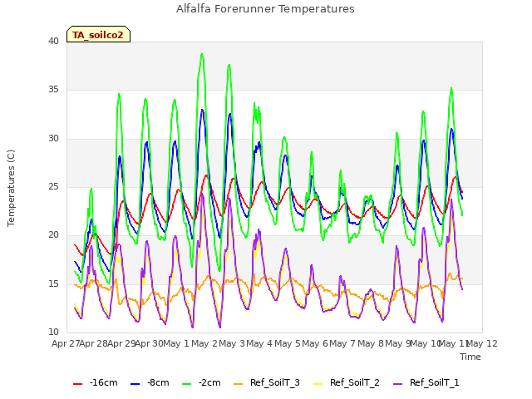Click the TA_soilco2 annotation label
Screen dimensions: 532x399
98,35
